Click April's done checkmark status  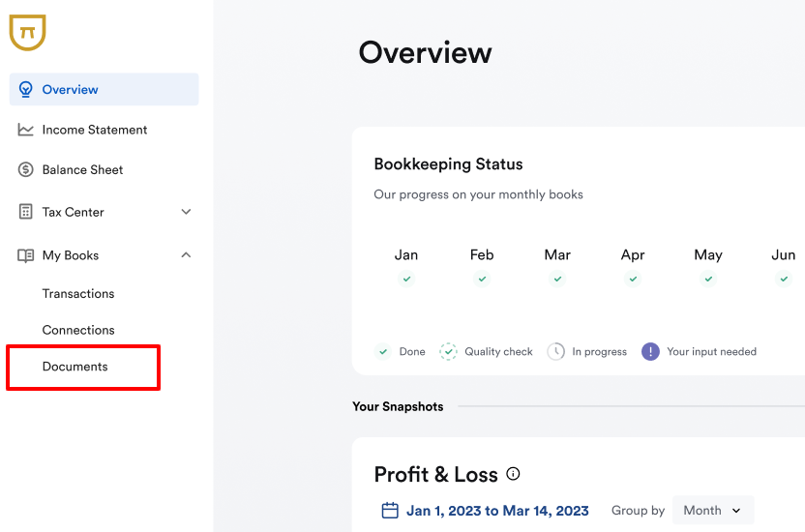click(633, 279)
